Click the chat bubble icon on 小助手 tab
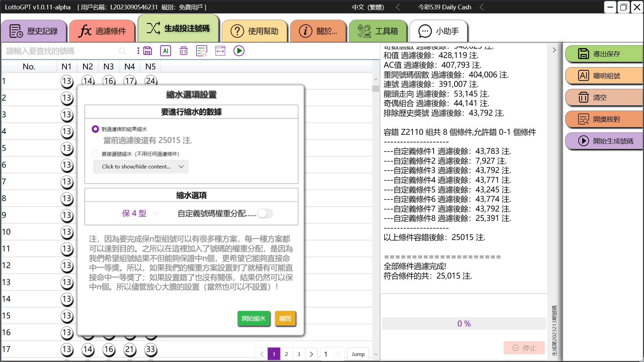 click(425, 31)
